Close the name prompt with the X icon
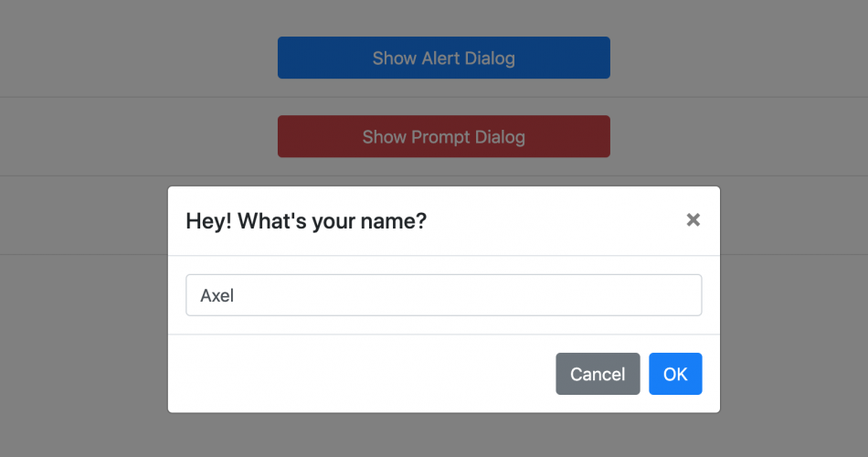 pyautogui.click(x=693, y=220)
